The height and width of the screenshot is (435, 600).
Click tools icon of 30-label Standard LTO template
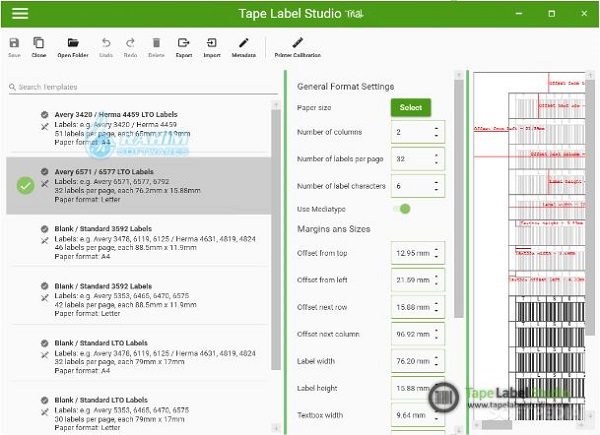[x=45, y=412]
